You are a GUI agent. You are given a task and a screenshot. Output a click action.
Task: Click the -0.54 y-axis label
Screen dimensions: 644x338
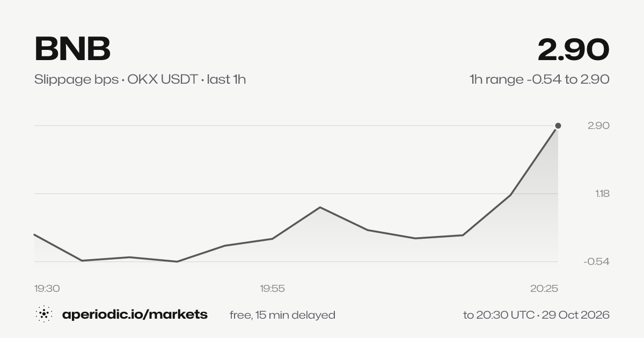point(597,261)
